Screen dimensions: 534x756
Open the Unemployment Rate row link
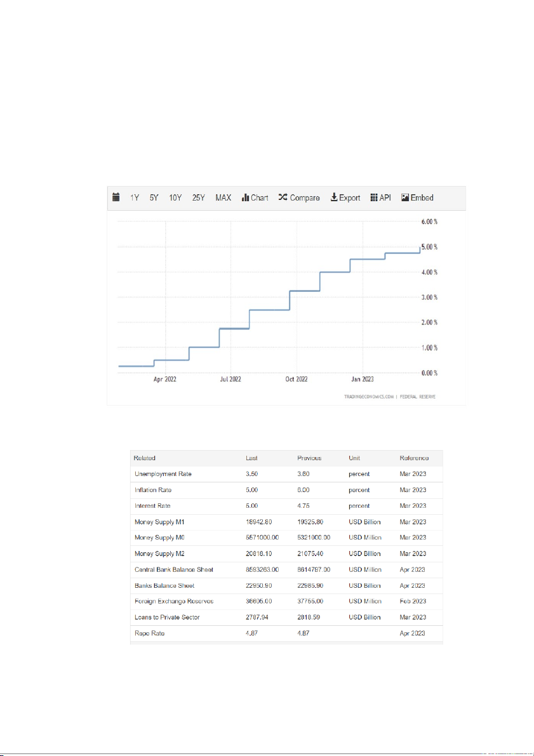[x=163, y=474]
